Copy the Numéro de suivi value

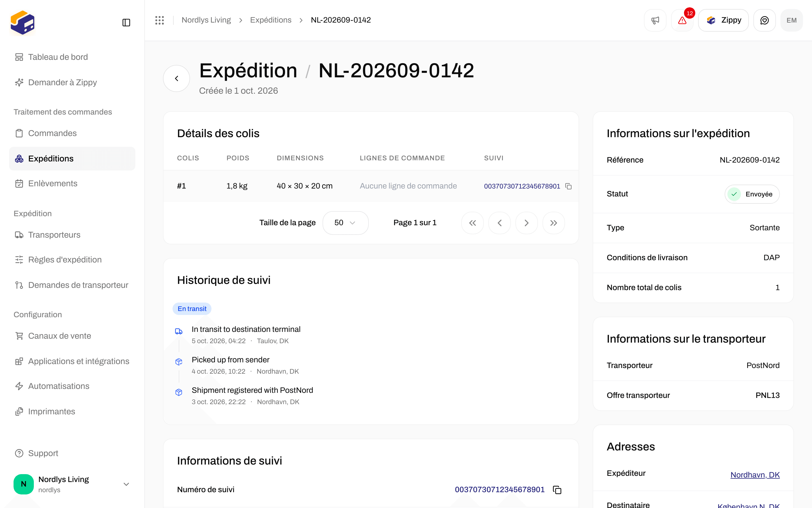[557, 490]
